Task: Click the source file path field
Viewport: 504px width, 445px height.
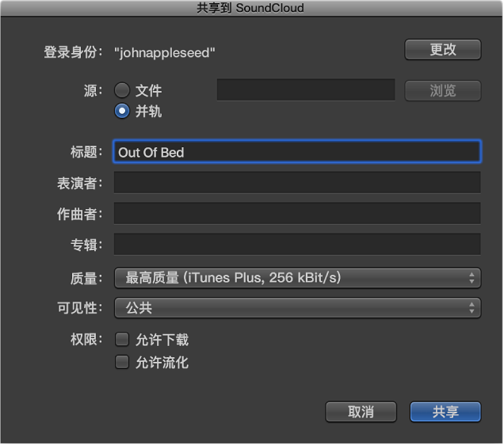Action: (x=306, y=90)
